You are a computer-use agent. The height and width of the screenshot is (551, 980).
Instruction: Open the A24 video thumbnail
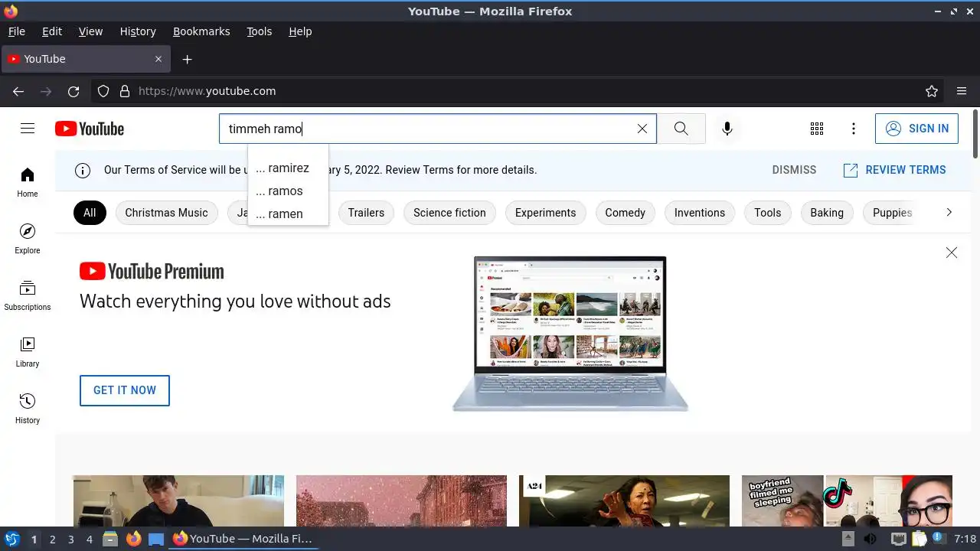[624, 500]
